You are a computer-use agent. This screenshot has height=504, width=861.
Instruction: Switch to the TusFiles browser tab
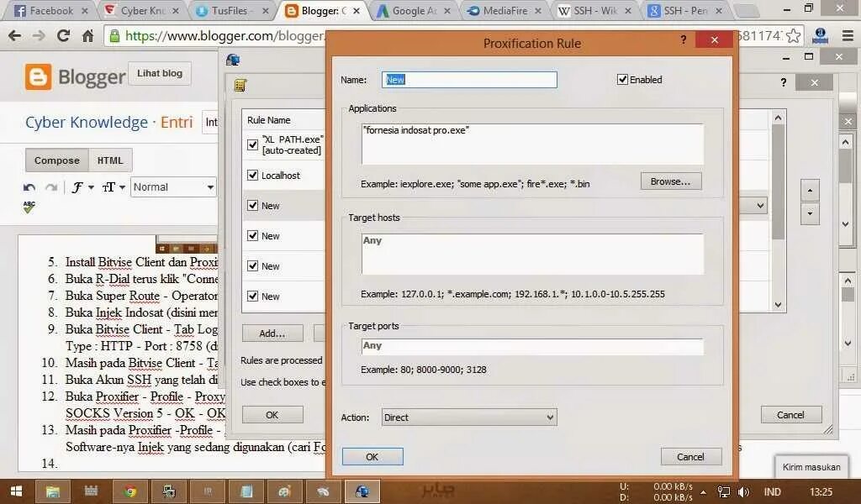tap(232, 10)
